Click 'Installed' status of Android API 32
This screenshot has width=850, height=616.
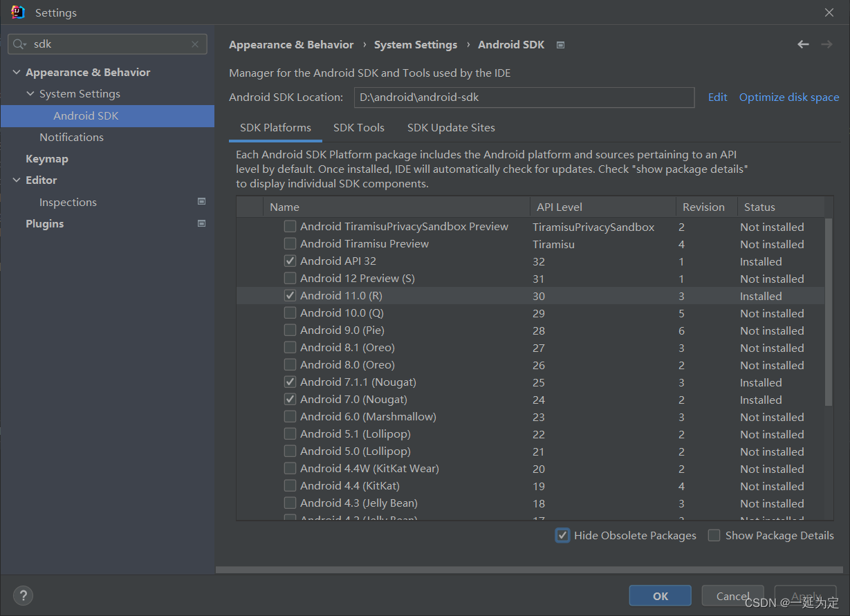point(761,261)
